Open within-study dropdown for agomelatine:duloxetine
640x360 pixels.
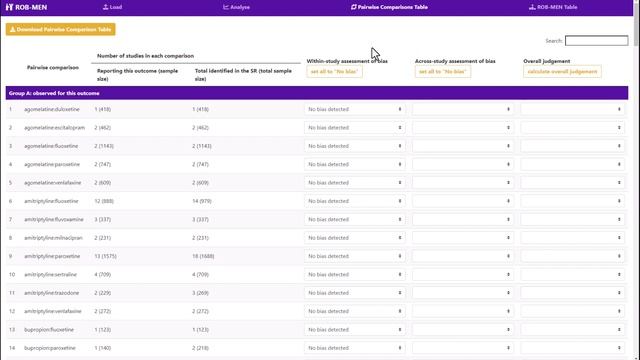click(x=355, y=109)
